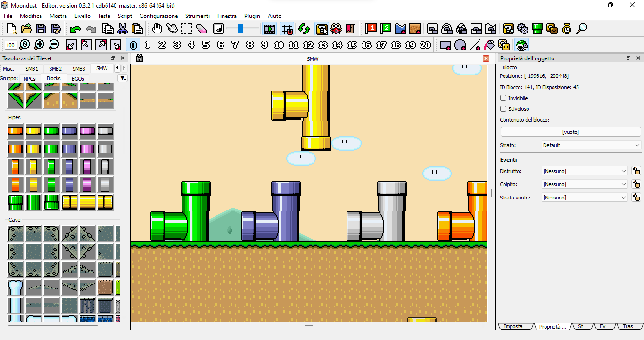Viewport: 644px width, 340px height.
Task: Switch to section 0
Action: [134, 45]
